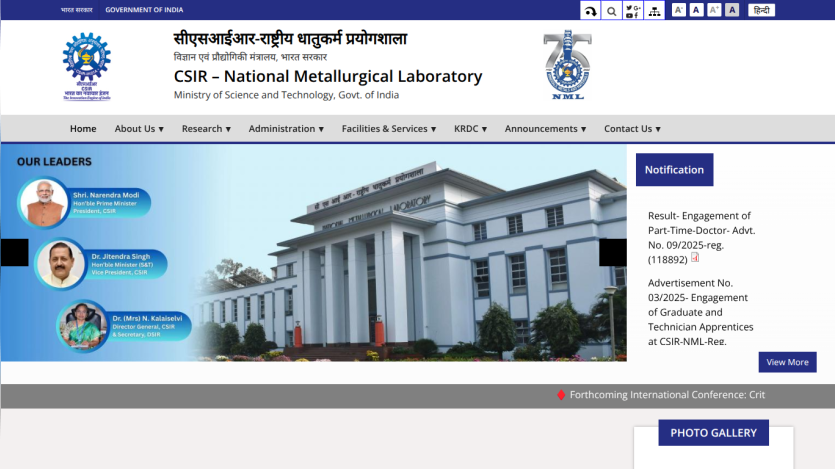Open the PHOTO GALLERY heading
The height and width of the screenshot is (469, 835).
pos(714,433)
